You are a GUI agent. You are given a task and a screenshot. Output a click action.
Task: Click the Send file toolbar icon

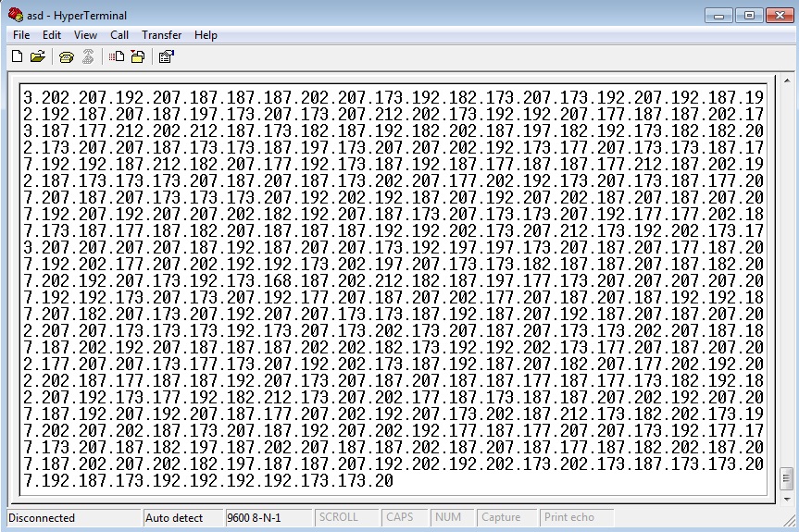pos(117,56)
